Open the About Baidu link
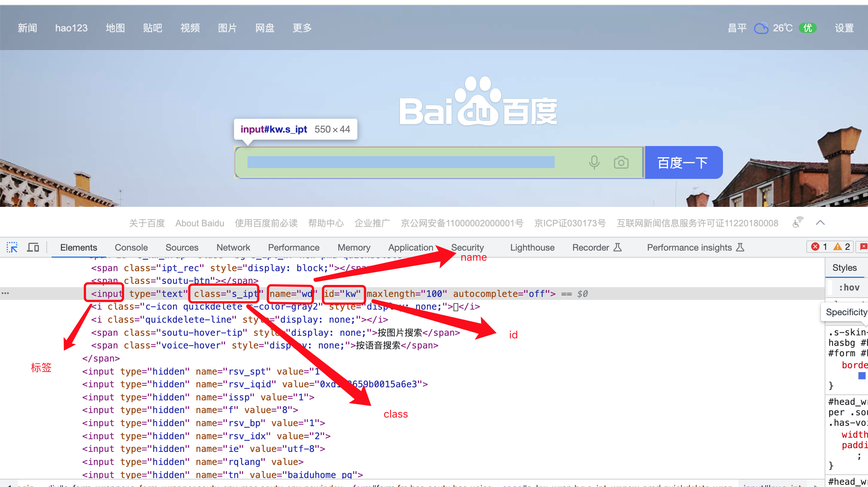Screen dimensions: 868x487 (200, 223)
